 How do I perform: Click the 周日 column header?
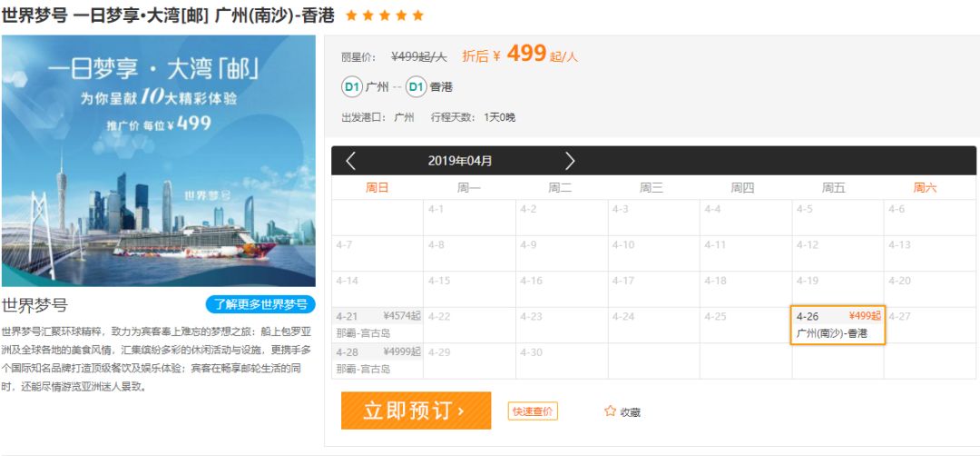(377, 188)
